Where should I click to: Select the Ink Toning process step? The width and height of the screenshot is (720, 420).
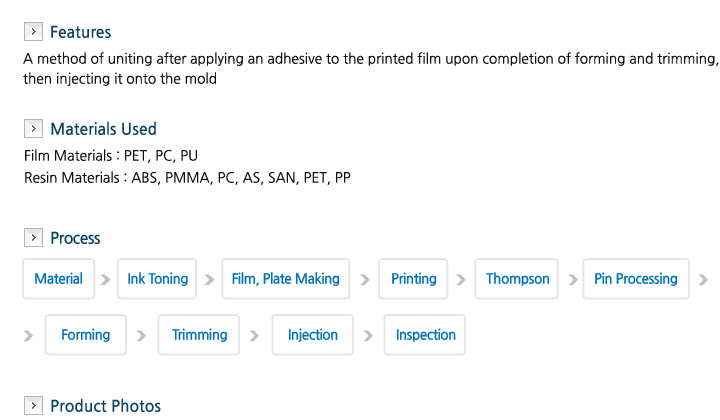point(157,279)
